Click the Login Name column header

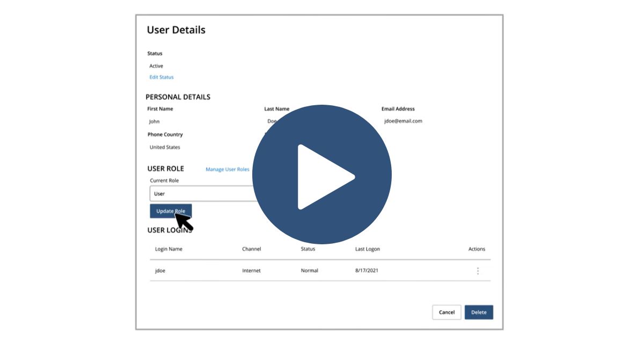pyautogui.click(x=169, y=249)
